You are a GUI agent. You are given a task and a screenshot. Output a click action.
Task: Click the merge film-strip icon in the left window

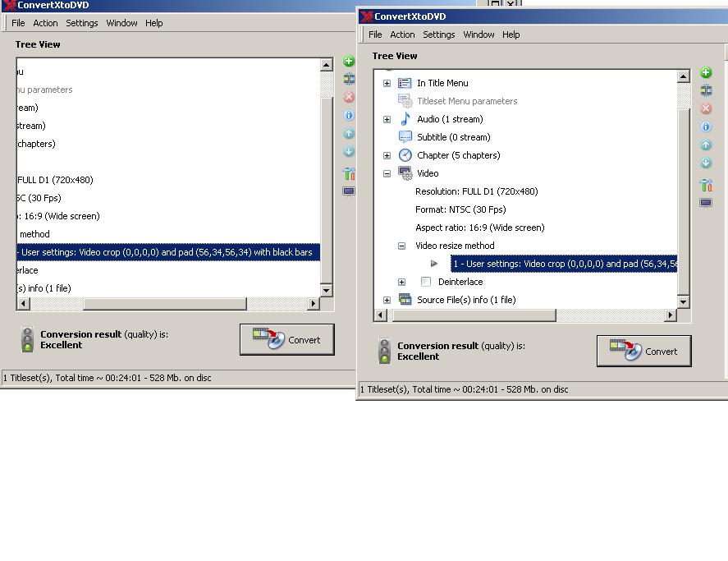[349, 79]
